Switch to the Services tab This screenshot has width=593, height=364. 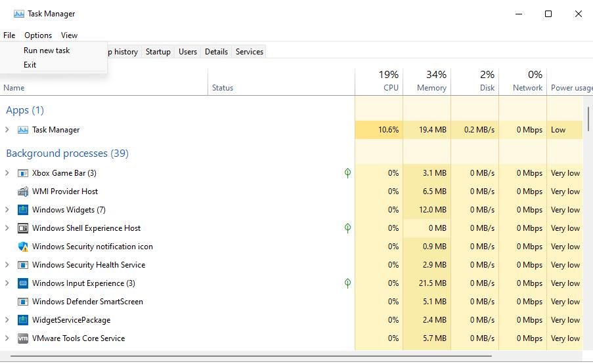tap(249, 52)
